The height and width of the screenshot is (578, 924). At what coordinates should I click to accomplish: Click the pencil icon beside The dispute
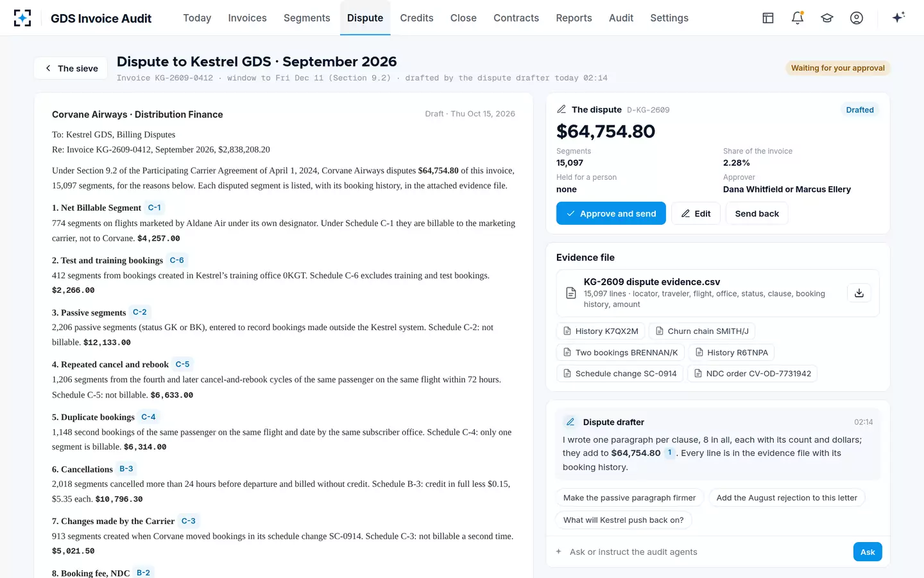pos(561,109)
